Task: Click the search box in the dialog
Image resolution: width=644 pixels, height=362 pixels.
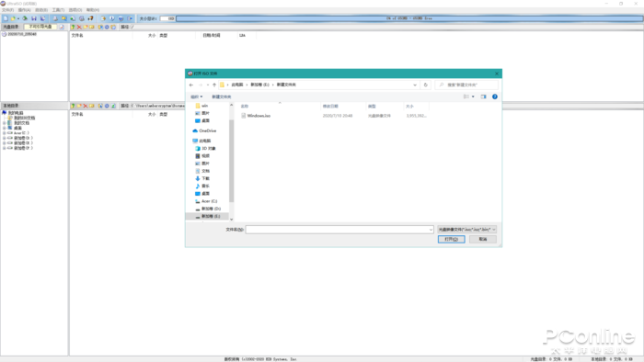Action: coord(466,85)
